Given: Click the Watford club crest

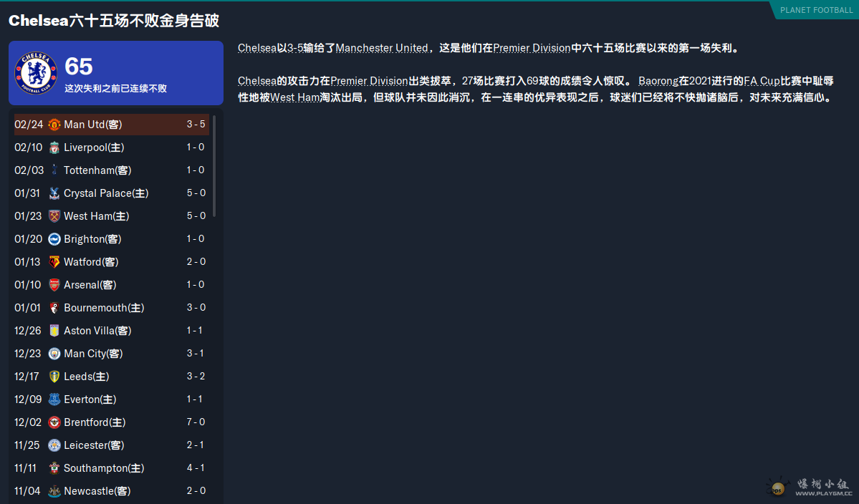Looking at the screenshot, I should click(54, 262).
